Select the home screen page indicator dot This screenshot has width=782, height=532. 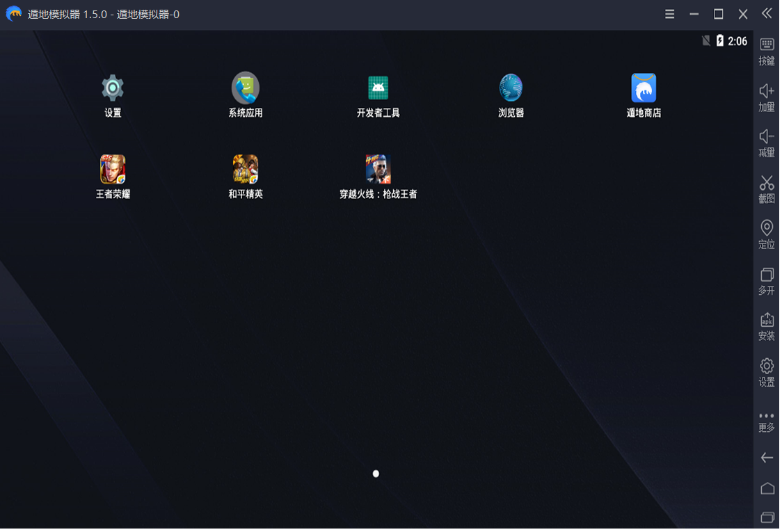[x=376, y=474]
